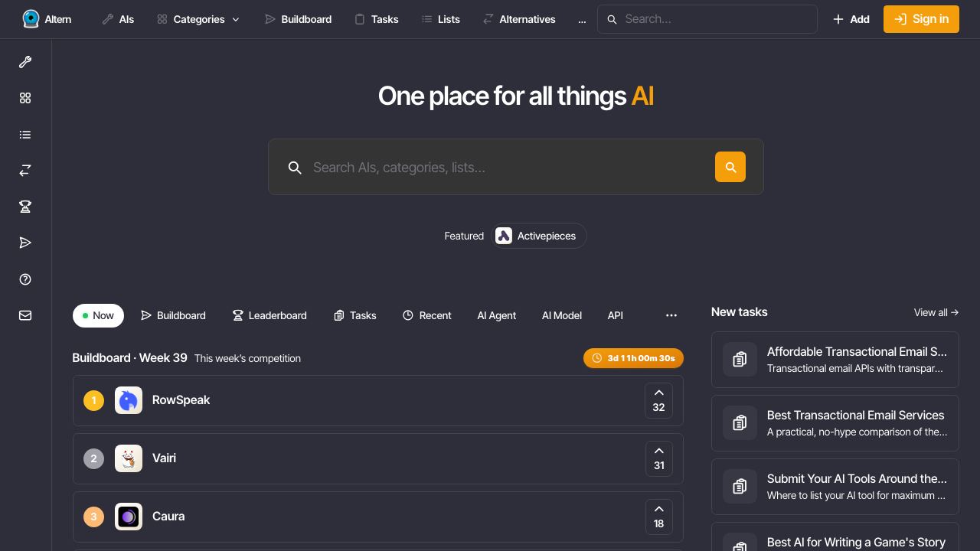Open Affordable Transactional Email task
The image size is (980, 551).
coord(835,360)
